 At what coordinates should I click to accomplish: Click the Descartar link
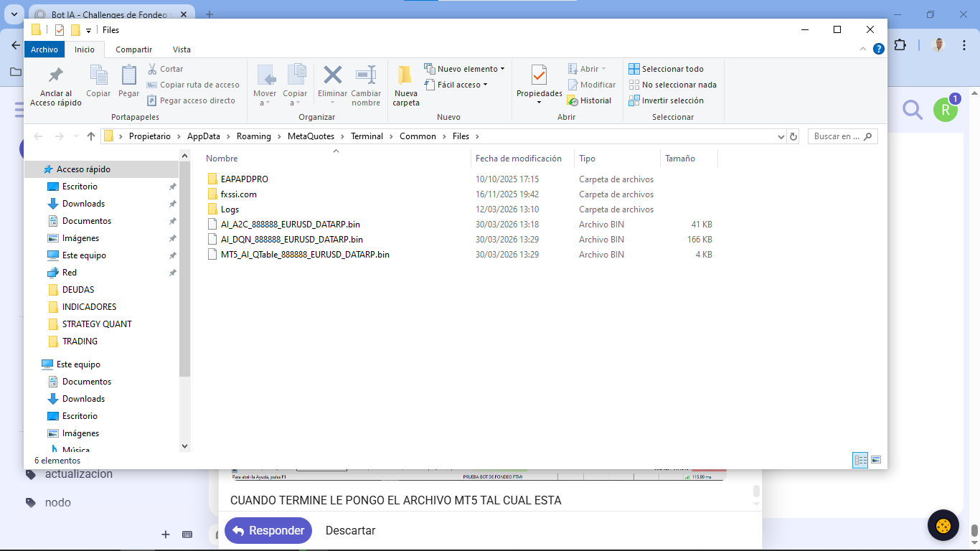point(350,531)
